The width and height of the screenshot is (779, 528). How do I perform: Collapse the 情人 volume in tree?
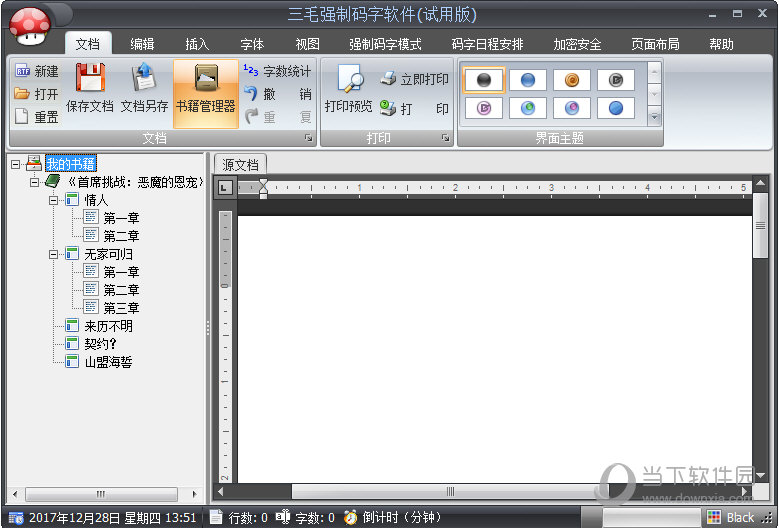(54, 200)
